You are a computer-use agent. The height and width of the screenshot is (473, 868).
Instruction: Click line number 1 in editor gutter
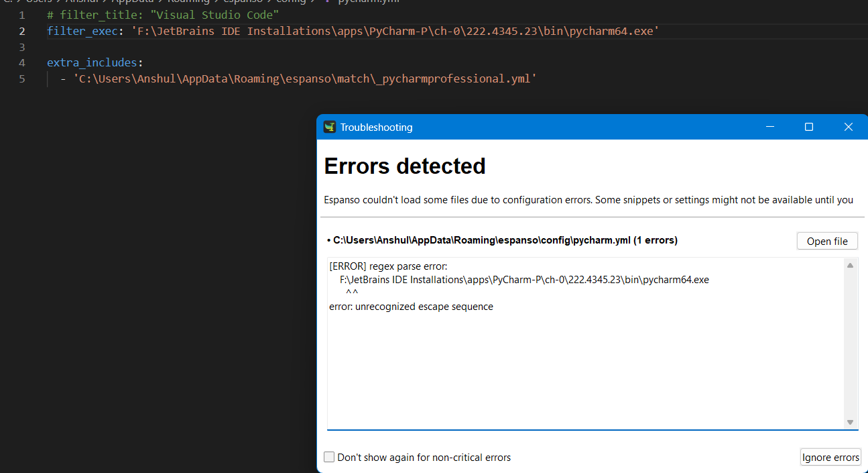(22, 15)
